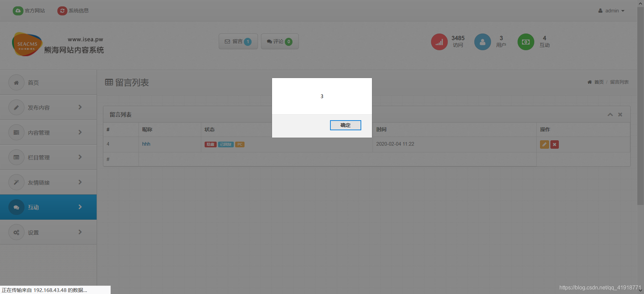Image resolution: width=644 pixels, height=294 pixels.
Task: Click the 系统信息 red refresh icon
Action: pos(62,11)
